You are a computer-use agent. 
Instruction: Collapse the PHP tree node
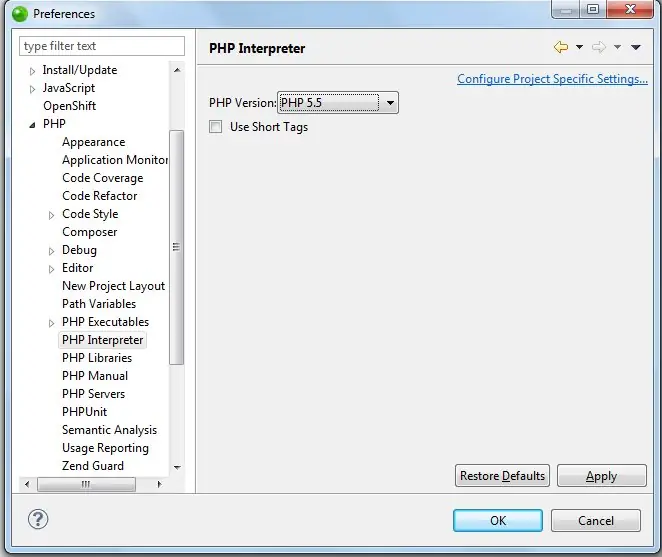[x=32, y=125]
